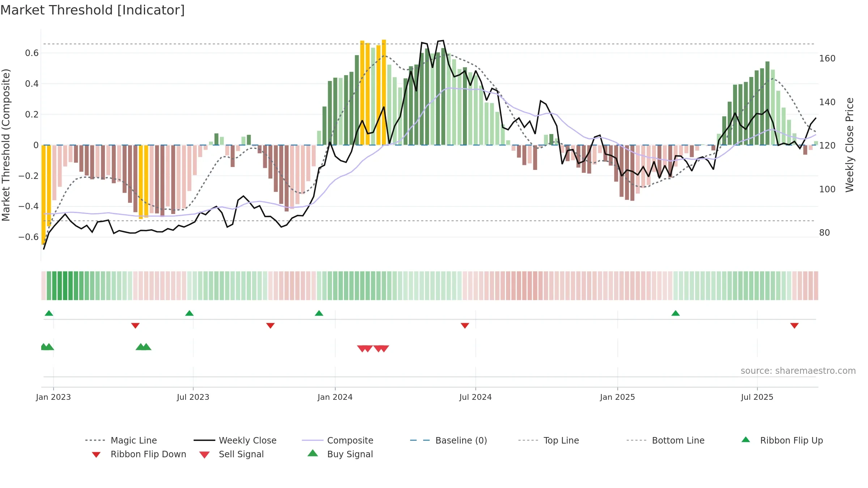The width and height of the screenshot is (868, 488).
Task: Click the red Sell Signal cluster in early 2024
Action: coord(373,348)
